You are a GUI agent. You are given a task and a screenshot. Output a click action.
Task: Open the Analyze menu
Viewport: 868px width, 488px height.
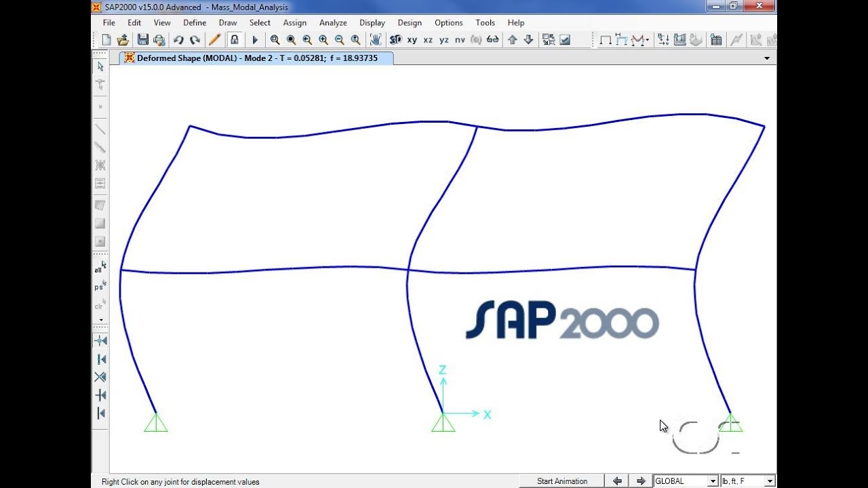point(333,22)
